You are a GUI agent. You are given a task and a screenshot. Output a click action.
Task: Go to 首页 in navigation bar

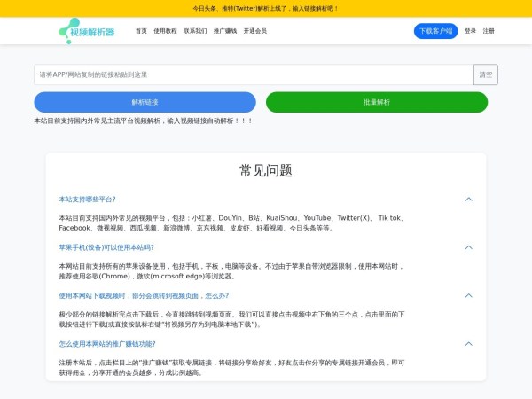pos(141,31)
